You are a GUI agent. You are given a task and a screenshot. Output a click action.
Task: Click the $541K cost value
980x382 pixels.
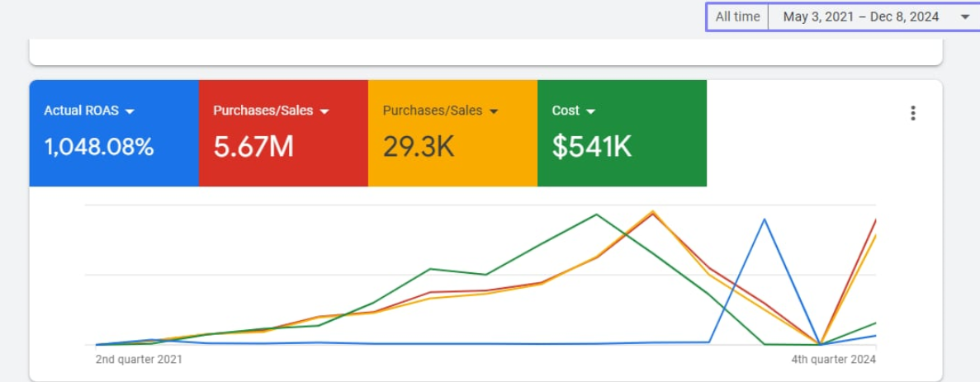click(591, 148)
